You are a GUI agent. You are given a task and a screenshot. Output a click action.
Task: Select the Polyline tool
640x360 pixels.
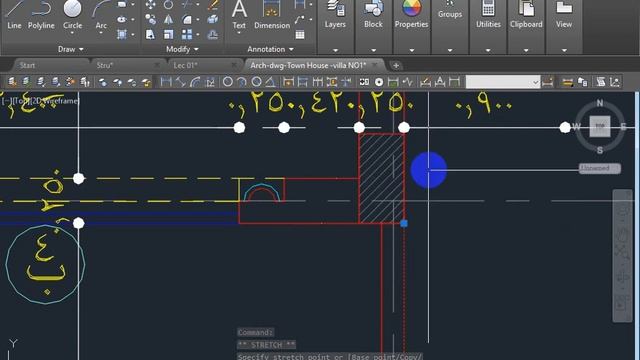(41, 15)
